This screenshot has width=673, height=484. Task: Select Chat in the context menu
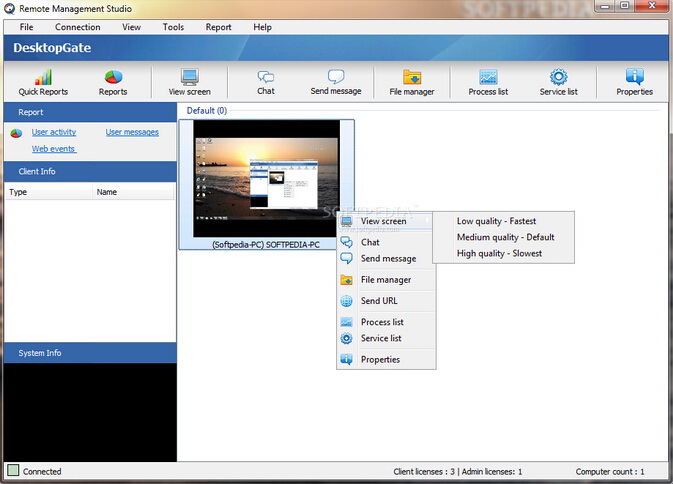[386, 242]
